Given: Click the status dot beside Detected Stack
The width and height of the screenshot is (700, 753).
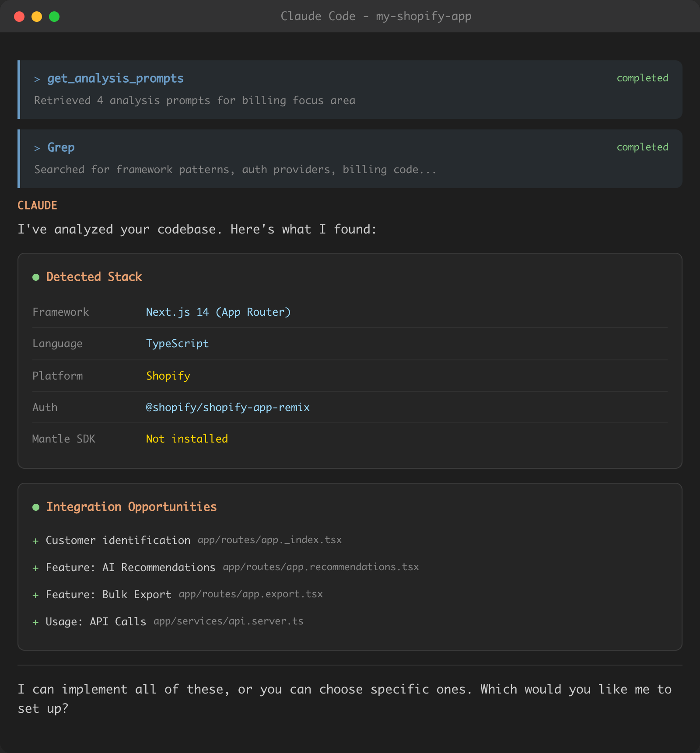Looking at the screenshot, I should (x=37, y=277).
